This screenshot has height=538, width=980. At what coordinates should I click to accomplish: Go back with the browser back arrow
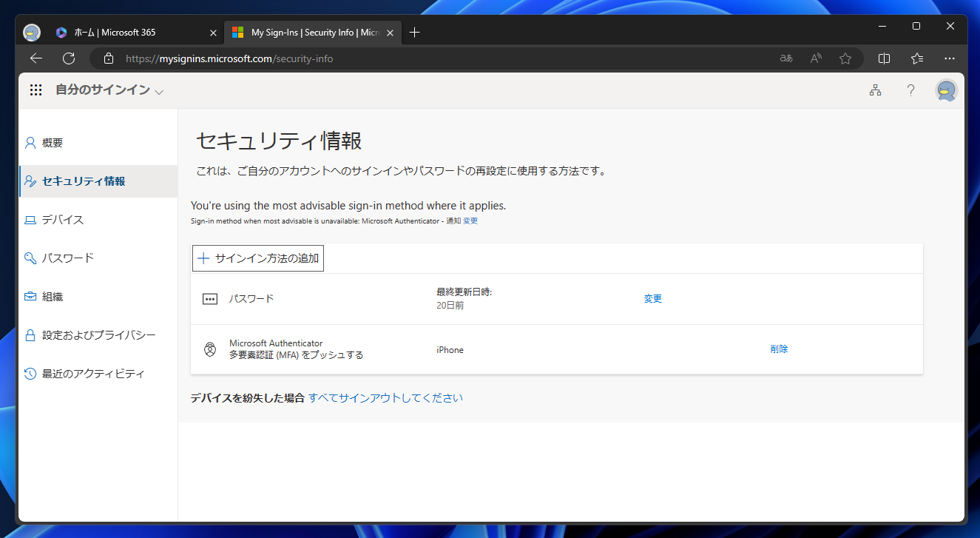click(x=36, y=58)
